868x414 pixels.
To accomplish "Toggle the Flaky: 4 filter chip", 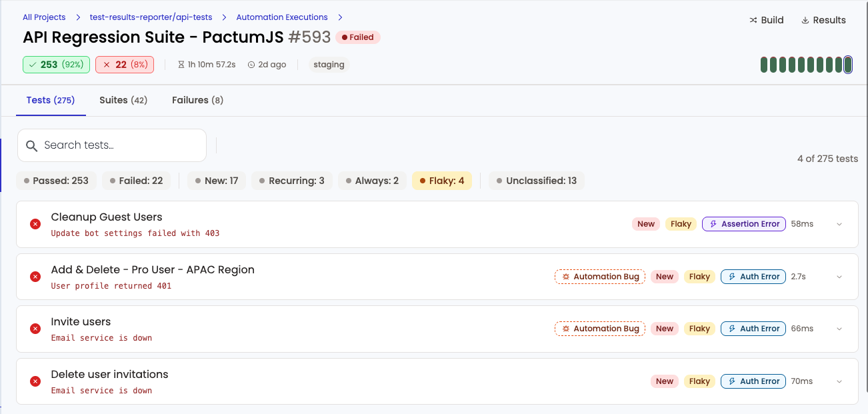I will [441, 181].
